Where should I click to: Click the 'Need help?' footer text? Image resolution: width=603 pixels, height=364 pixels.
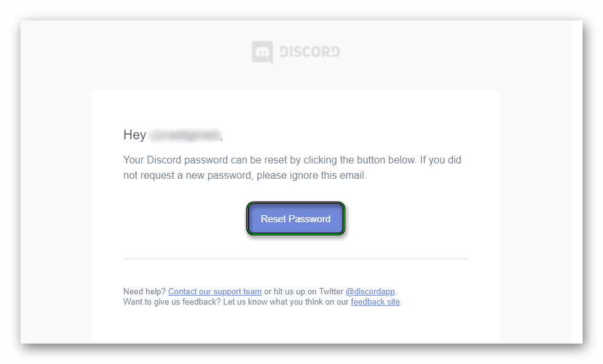click(x=144, y=292)
